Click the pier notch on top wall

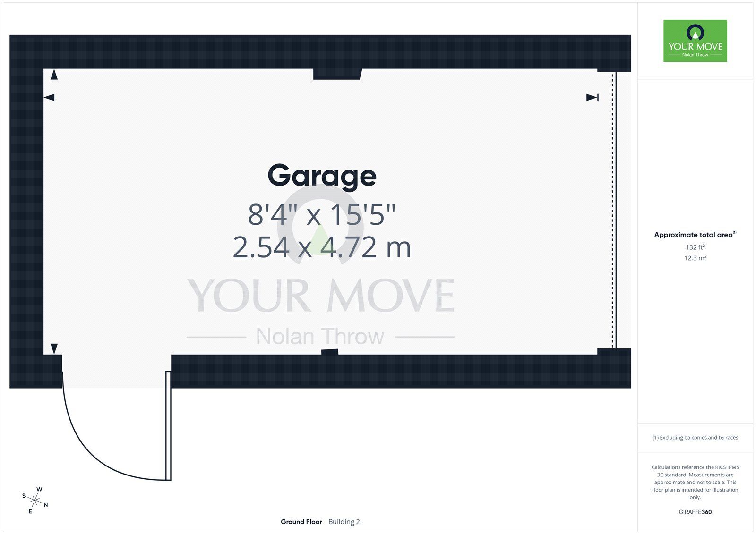pos(337,74)
